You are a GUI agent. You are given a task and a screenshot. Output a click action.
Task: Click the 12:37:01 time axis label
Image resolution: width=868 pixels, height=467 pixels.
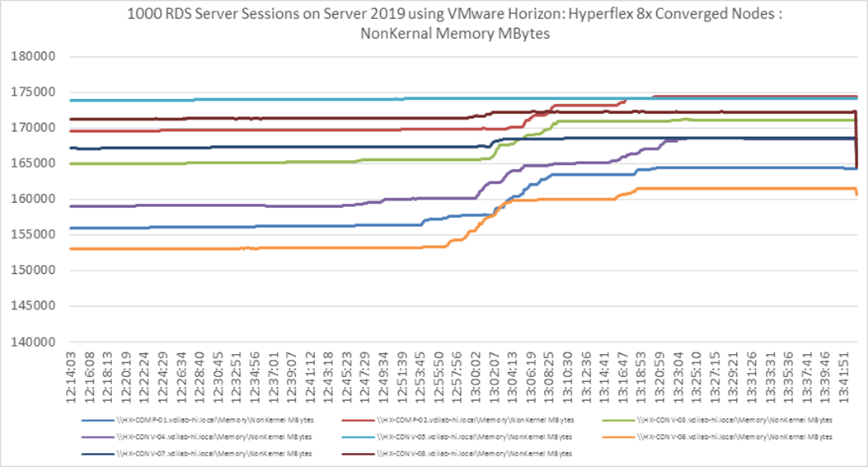(273, 377)
